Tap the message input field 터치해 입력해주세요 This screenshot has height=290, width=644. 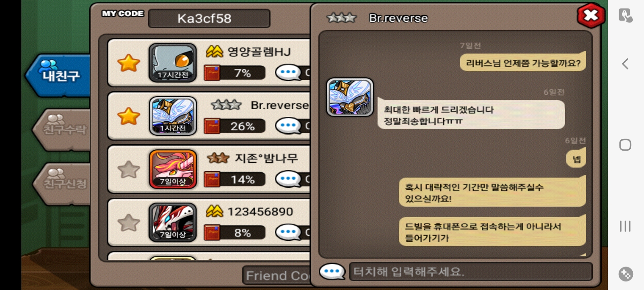(471, 271)
